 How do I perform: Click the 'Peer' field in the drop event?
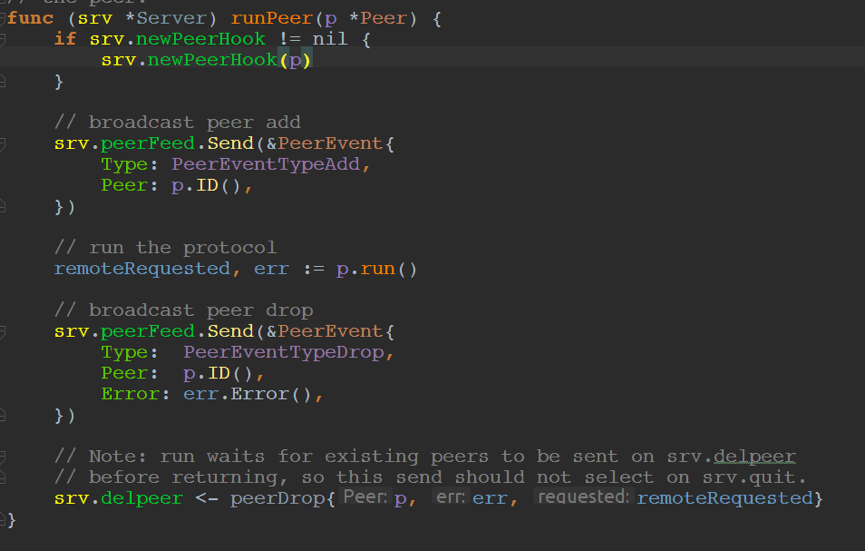click(x=124, y=373)
